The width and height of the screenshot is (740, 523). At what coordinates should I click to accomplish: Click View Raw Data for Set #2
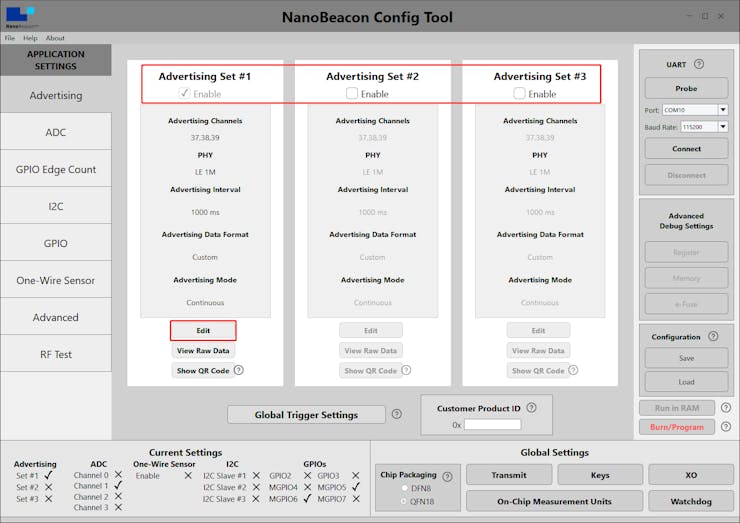point(370,351)
